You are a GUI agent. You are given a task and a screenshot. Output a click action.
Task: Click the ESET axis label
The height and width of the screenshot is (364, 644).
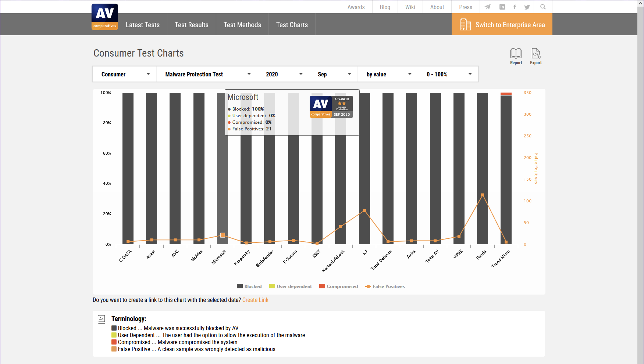[x=317, y=254]
